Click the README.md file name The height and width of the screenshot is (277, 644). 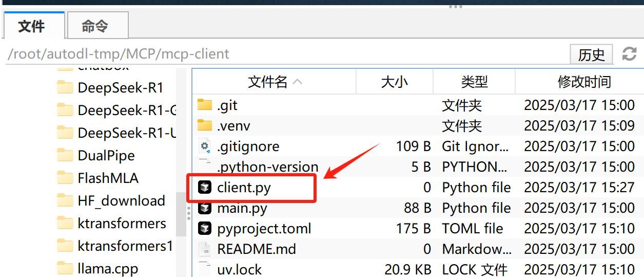257,249
